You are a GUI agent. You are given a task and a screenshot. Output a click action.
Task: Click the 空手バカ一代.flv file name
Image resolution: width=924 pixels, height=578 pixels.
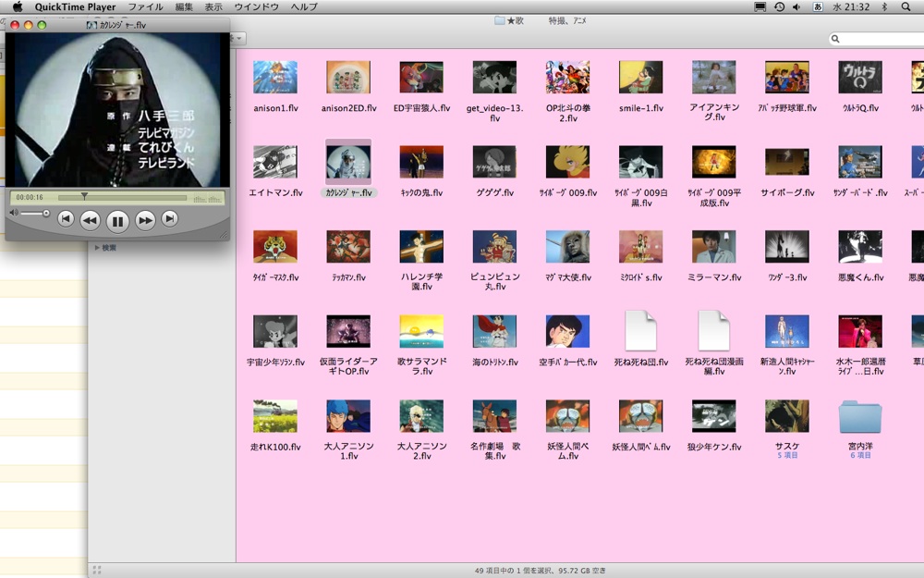(568, 363)
